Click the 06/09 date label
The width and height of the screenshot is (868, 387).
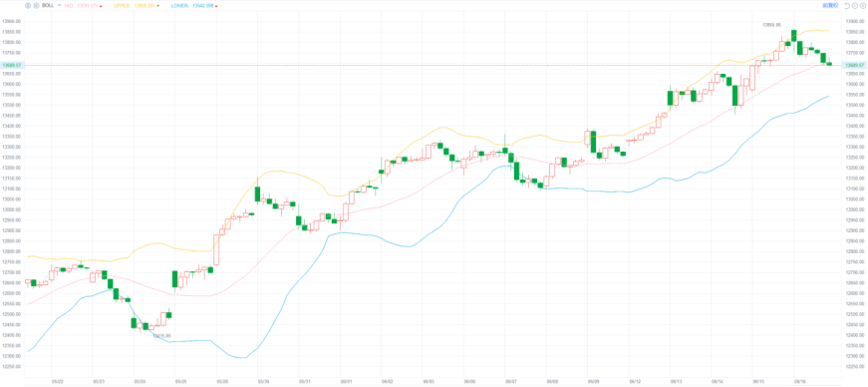[593, 381]
